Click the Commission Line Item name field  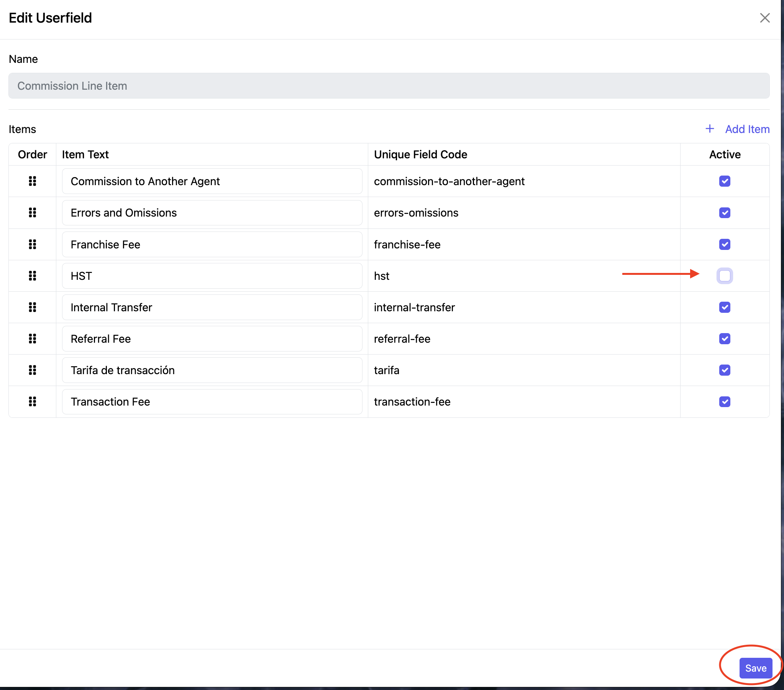[389, 86]
